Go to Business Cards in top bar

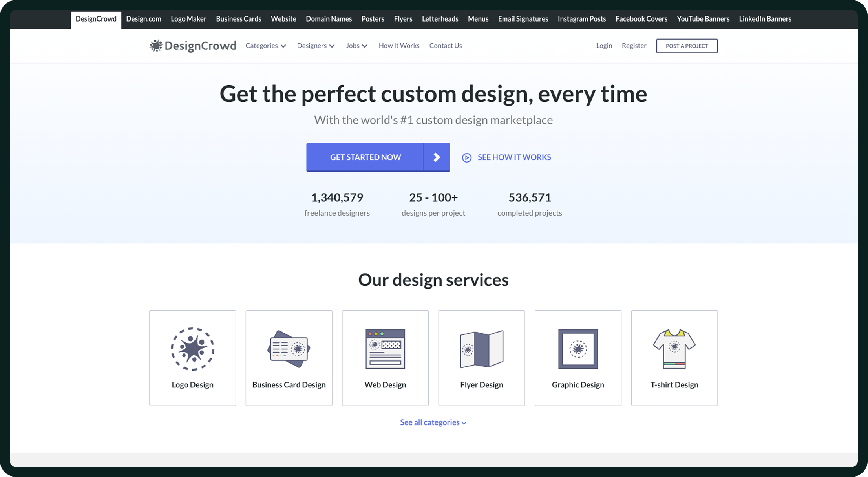click(x=239, y=19)
